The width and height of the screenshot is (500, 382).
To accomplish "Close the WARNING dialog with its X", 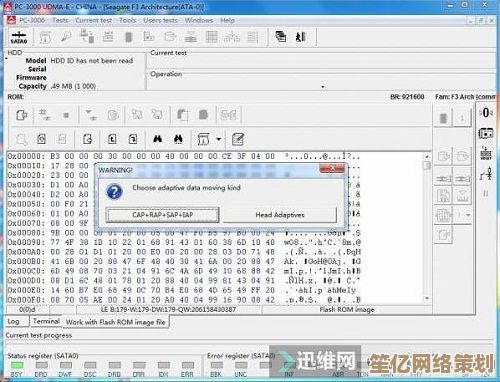I will point(332,168).
